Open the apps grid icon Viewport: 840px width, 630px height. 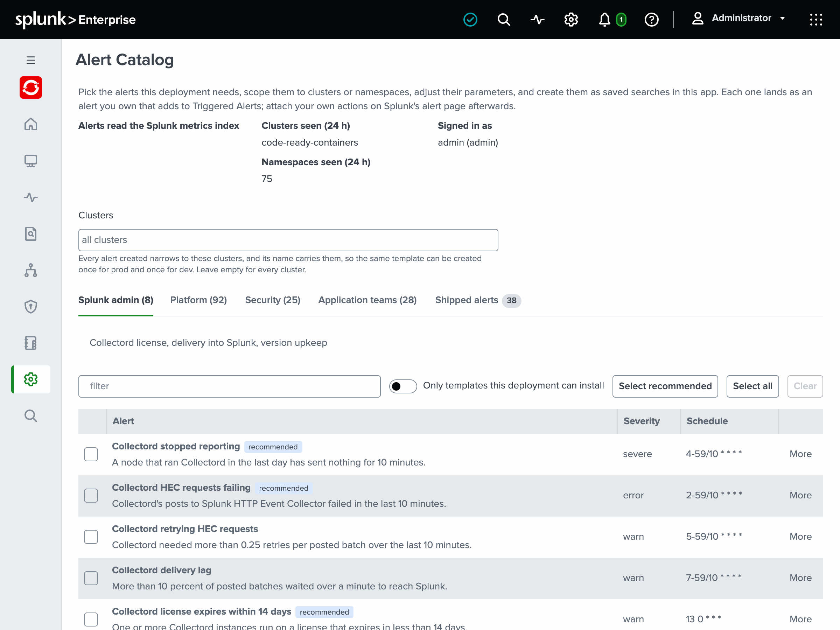click(816, 19)
